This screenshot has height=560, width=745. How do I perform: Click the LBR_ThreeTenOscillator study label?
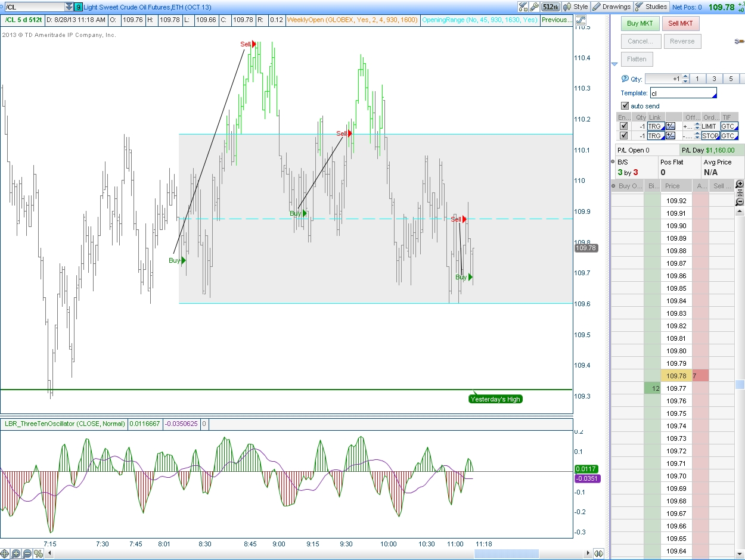pyautogui.click(x=64, y=424)
